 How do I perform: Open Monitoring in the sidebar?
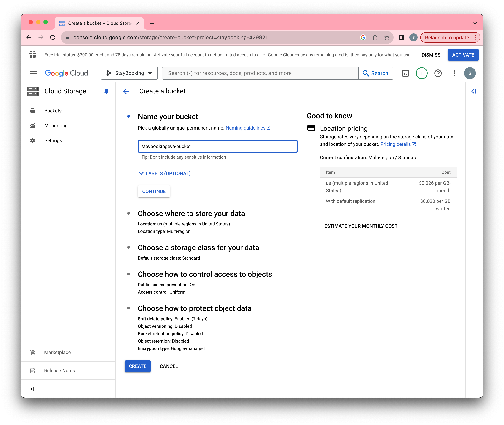point(56,126)
